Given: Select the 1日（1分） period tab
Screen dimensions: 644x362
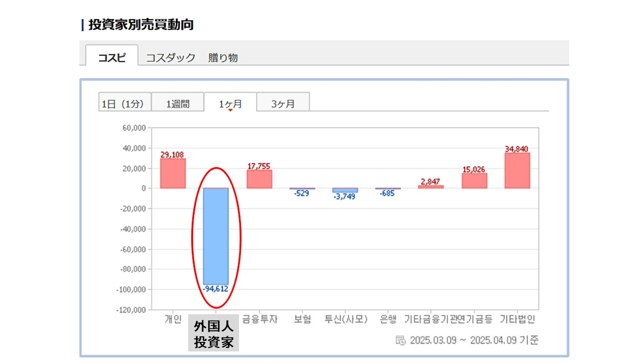Looking at the screenshot, I should (123, 104).
